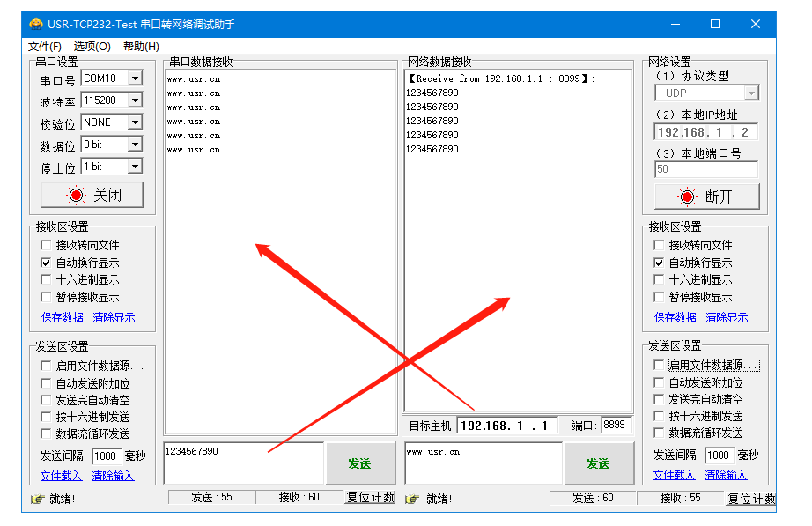Expand the 波特率 115200 dropdown

(135, 100)
